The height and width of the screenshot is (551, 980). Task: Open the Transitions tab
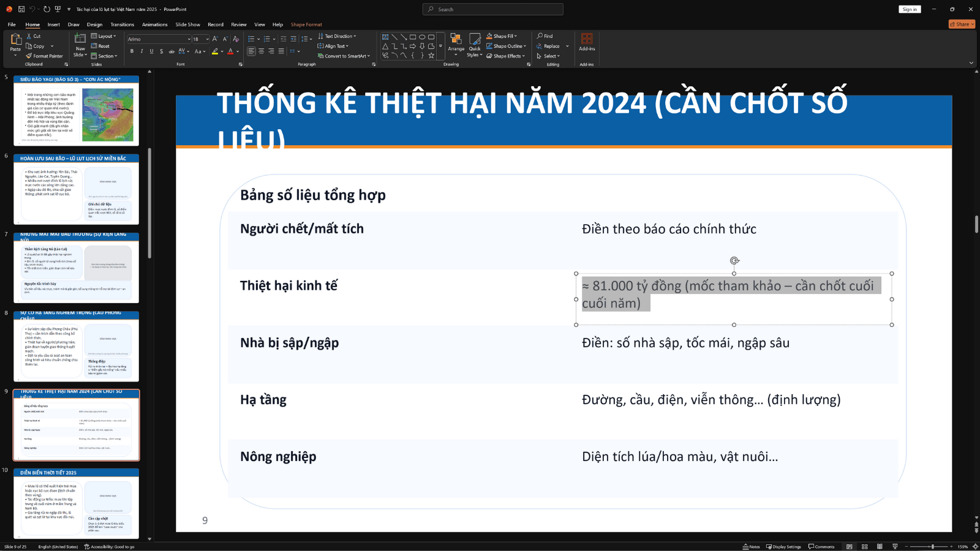[122, 24]
